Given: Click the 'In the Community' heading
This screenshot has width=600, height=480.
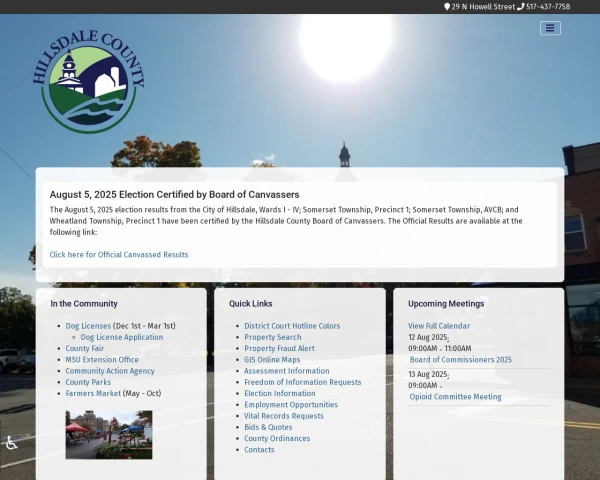Looking at the screenshot, I should tap(84, 304).
